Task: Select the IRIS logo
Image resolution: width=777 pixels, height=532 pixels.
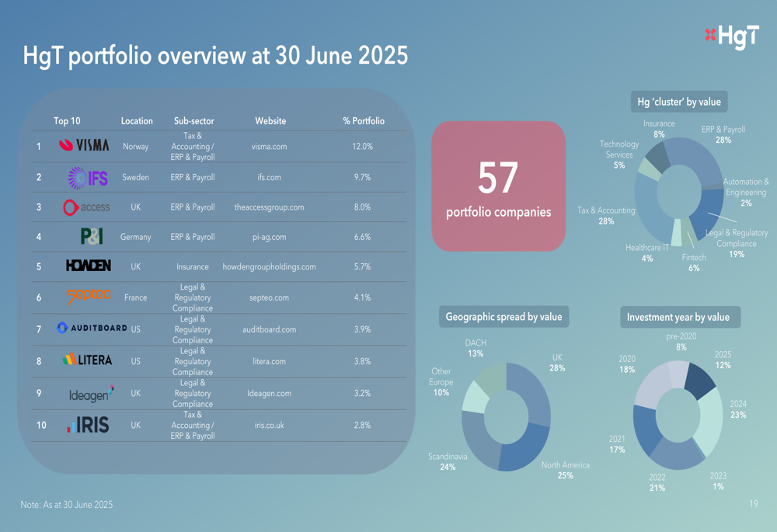Action: [88, 425]
